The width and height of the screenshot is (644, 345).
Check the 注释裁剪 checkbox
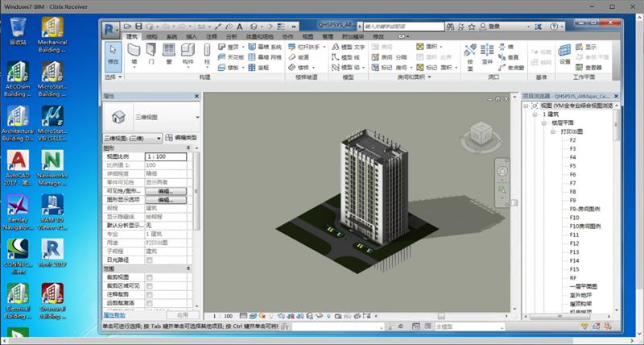(x=150, y=294)
